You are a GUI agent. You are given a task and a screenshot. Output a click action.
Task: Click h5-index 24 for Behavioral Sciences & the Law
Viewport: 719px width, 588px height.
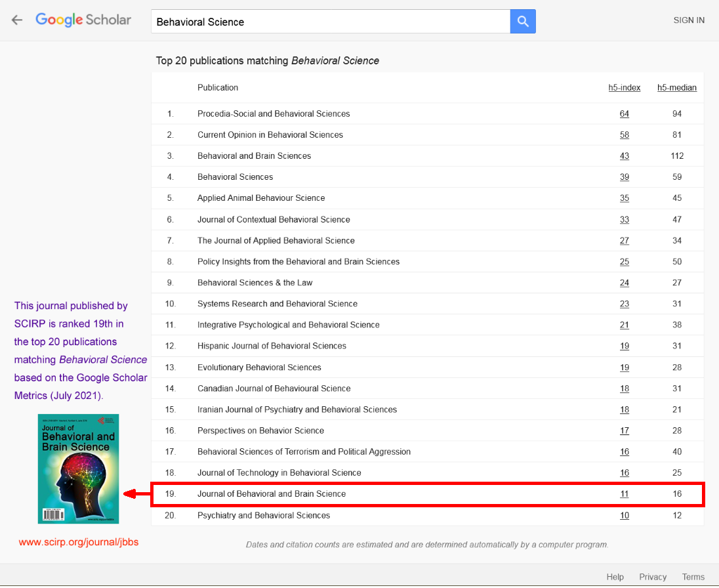(624, 283)
